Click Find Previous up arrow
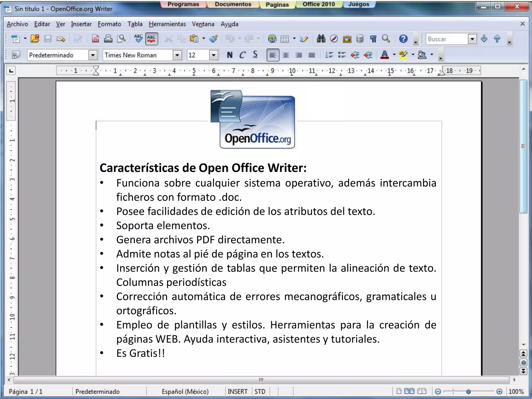 [497, 39]
